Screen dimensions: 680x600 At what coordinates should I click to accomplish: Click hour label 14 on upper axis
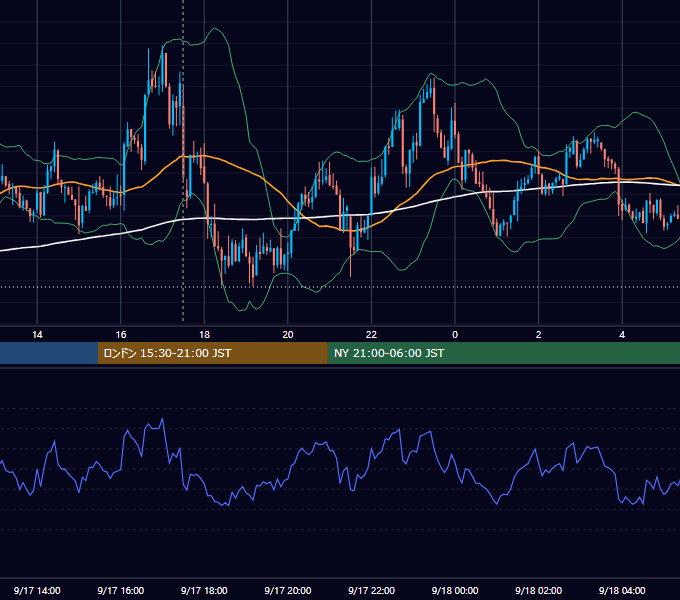pos(37,335)
